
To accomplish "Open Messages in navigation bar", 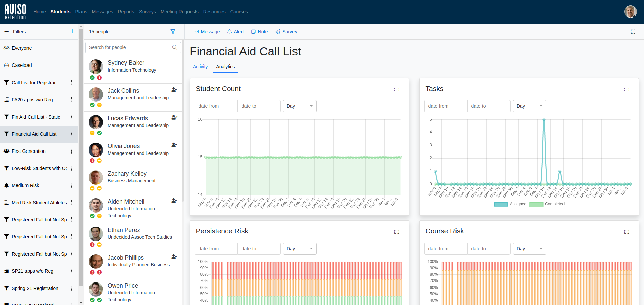I will click(x=102, y=12).
